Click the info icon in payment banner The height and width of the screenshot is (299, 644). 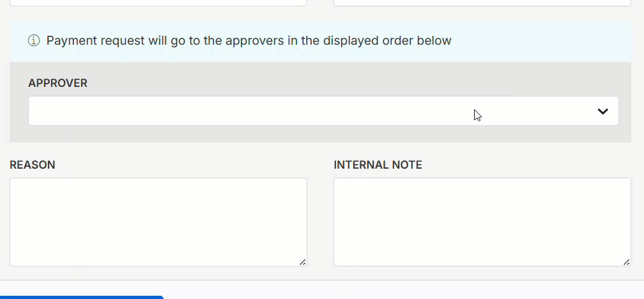pyautogui.click(x=34, y=41)
